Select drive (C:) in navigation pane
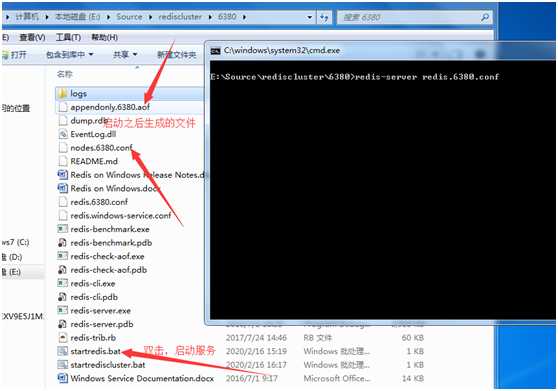The width and height of the screenshot is (558, 391). [x=15, y=242]
